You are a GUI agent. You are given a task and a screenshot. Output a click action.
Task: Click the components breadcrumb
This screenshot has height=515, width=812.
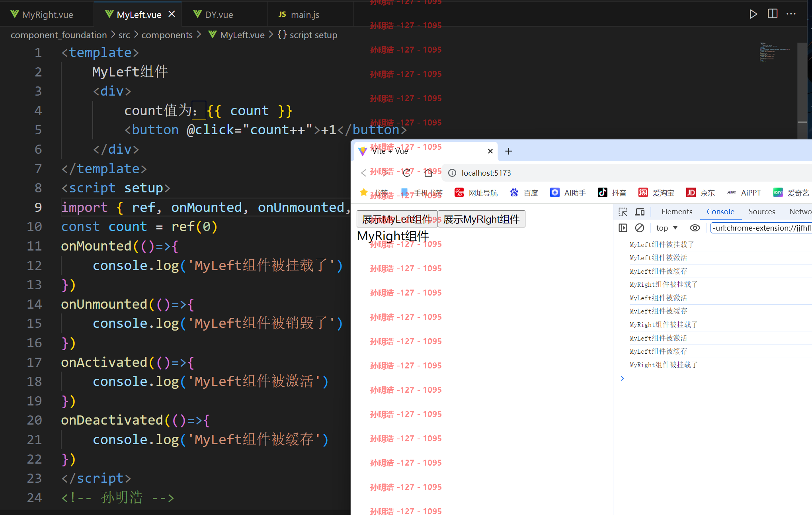167,35
